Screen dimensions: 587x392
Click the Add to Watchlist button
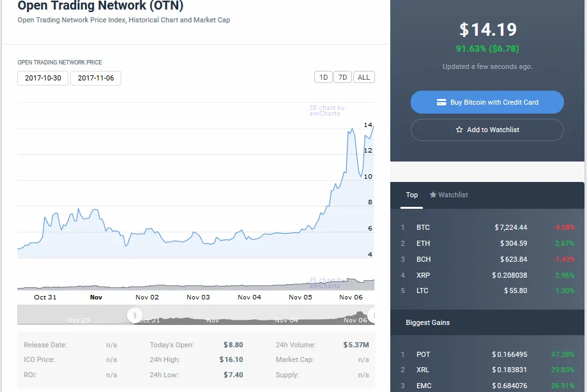click(487, 130)
